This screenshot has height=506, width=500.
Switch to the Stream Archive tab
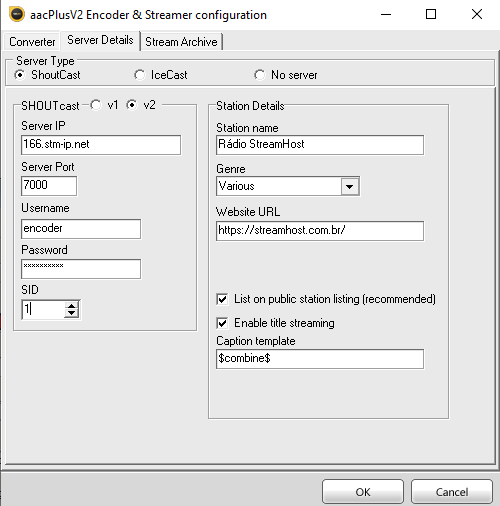(x=181, y=42)
